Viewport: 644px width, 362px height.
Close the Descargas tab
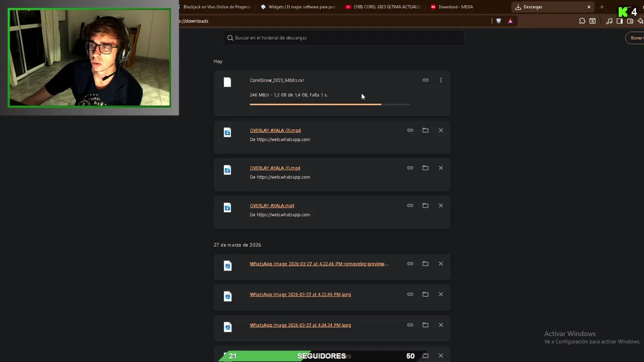589,7
